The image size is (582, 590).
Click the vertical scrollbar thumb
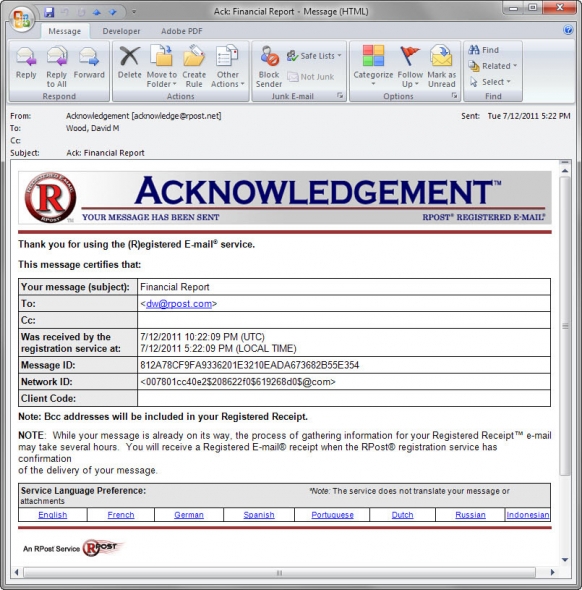click(565, 326)
